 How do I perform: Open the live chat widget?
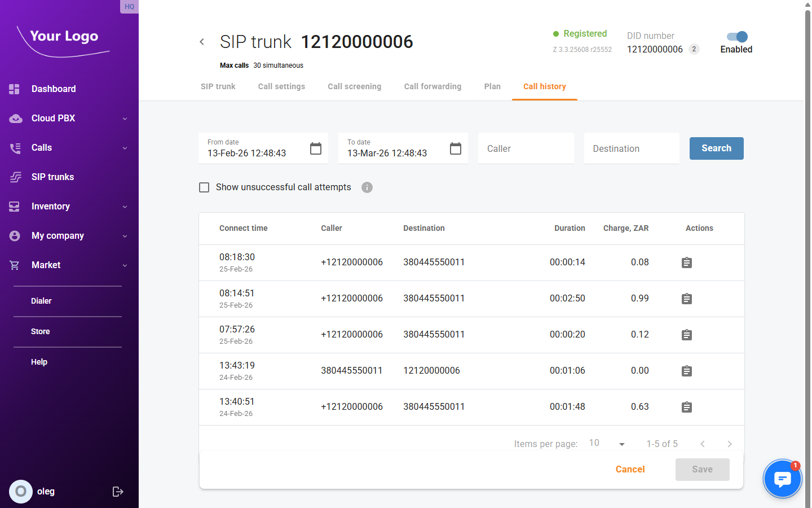point(782,479)
